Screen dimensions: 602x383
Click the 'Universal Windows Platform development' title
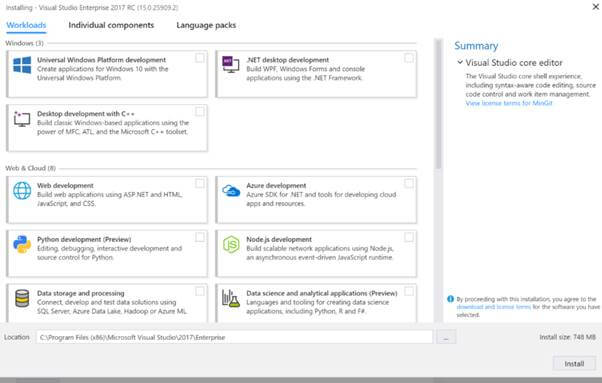pos(101,60)
